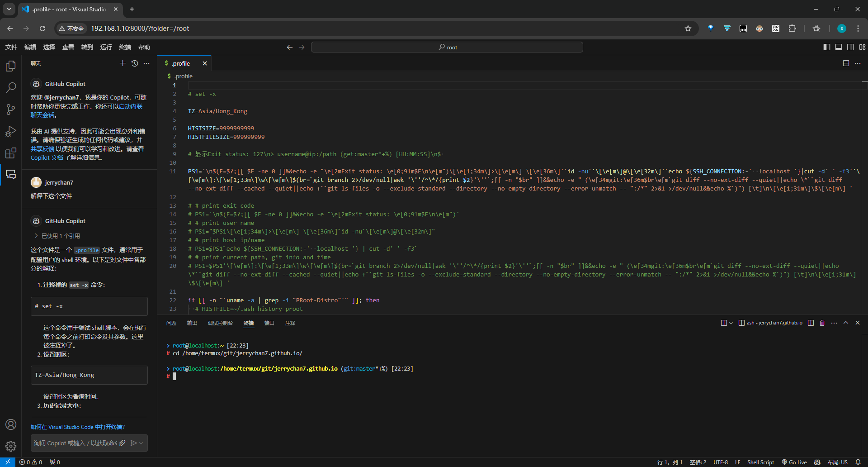Open the Source Control view
868x467 pixels.
click(11, 109)
